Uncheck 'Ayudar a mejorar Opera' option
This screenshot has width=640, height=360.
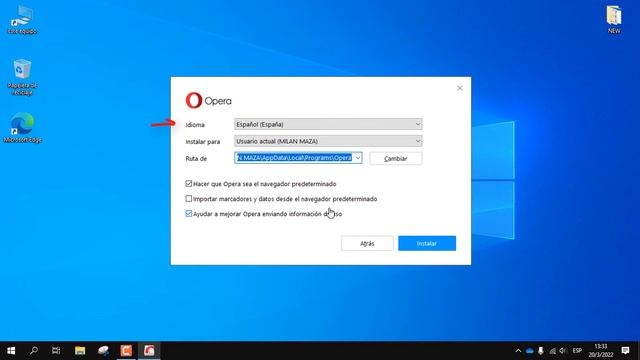click(x=189, y=213)
